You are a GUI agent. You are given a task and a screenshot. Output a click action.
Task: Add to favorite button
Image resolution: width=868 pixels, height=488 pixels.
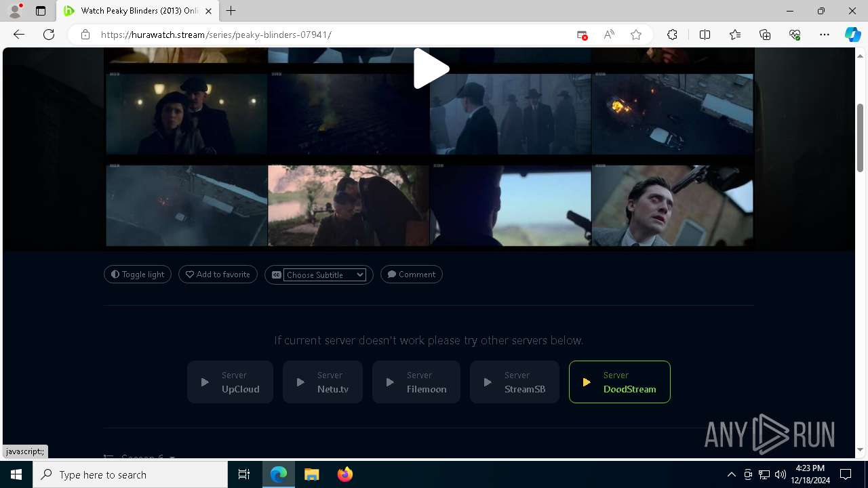[x=218, y=274]
